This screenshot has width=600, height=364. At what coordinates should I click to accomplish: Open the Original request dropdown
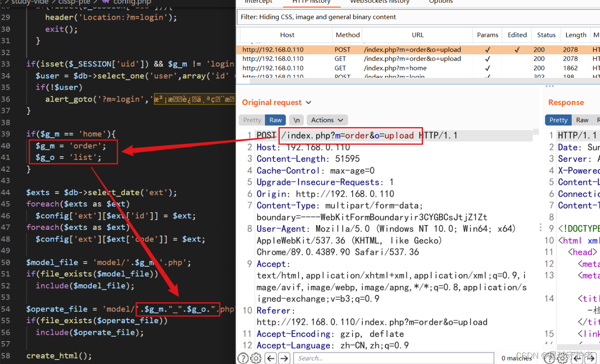coord(277,102)
